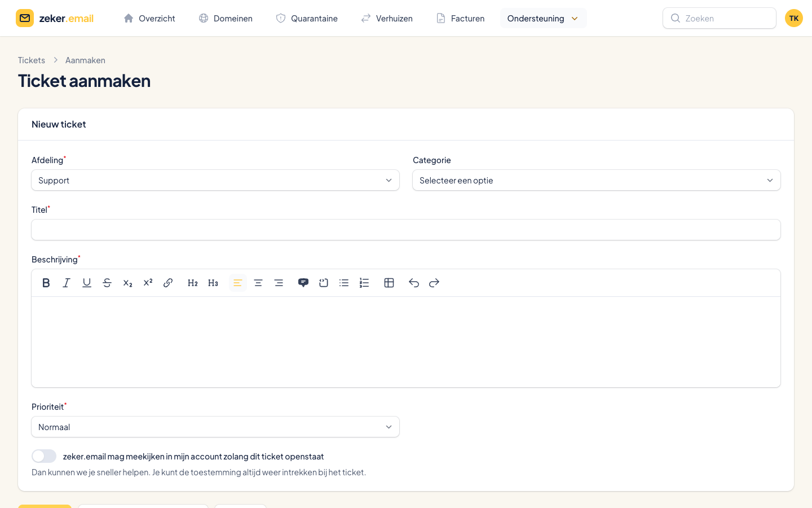Toggle bold formatting in the description editor
Screen dimensions: 812x508
click(46, 283)
